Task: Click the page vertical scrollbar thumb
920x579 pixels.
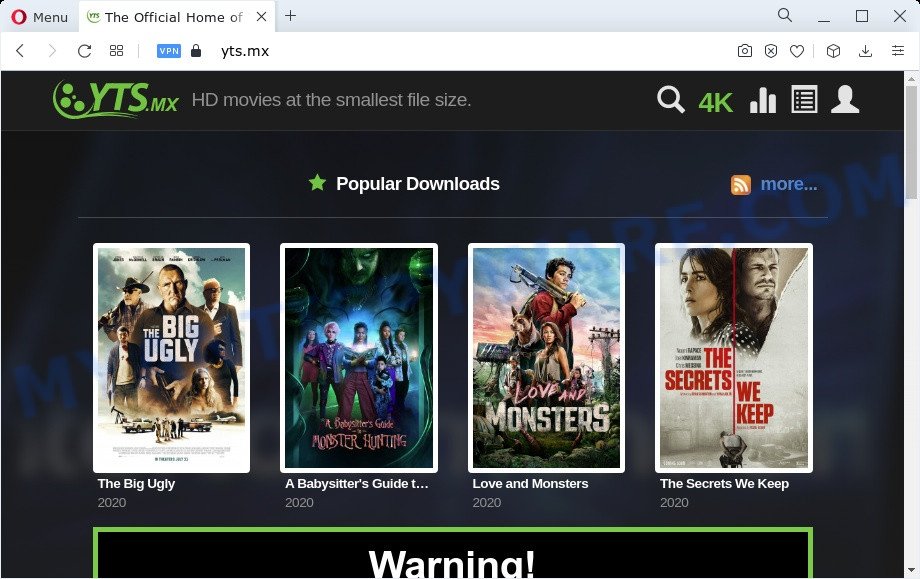Action: tap(911, 143)
